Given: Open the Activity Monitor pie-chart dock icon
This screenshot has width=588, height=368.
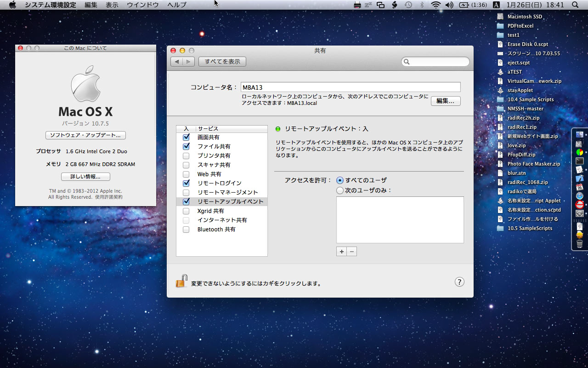Looking at the screenshot, I should (x=579, y=152).
